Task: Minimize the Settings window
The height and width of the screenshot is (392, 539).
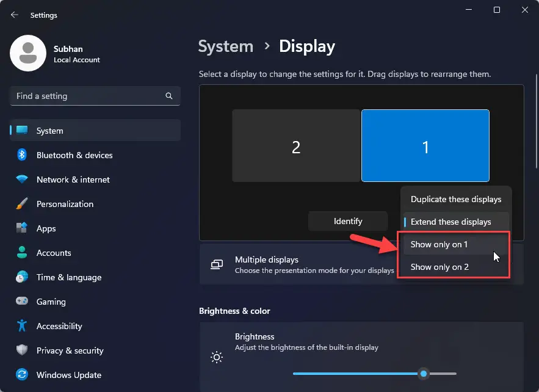Action: 469,10
